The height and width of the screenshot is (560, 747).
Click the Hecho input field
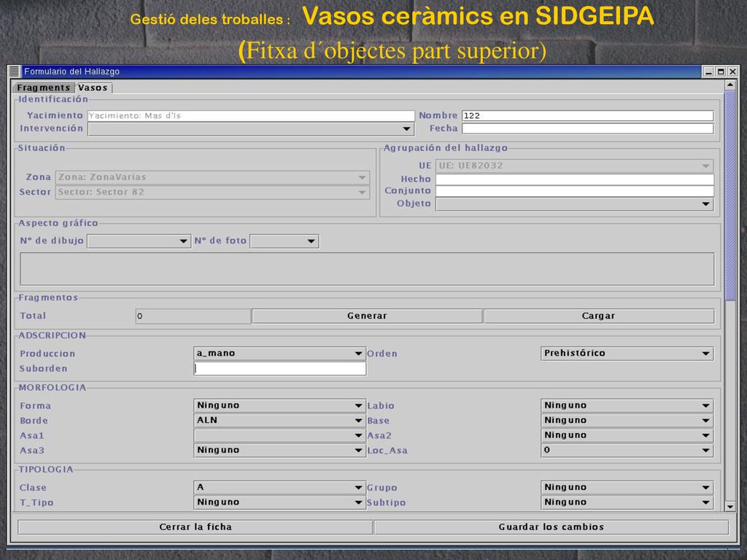click(575, 179)
